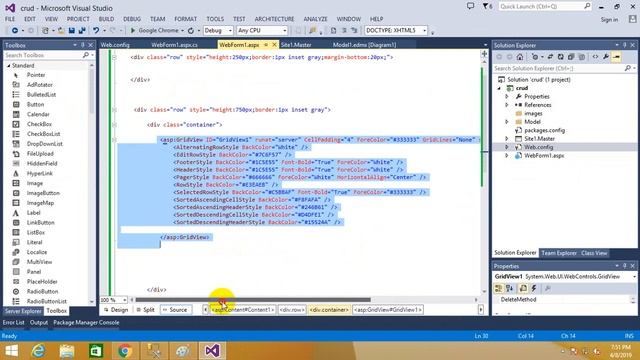
Task: Click the Save All icon in the toolbar
Action: pos(82,31)
